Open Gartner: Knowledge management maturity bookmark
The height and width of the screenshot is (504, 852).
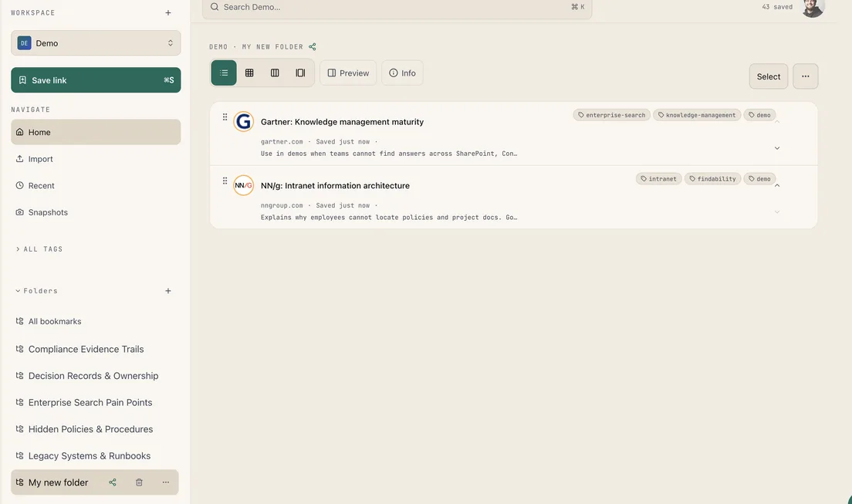343,122
